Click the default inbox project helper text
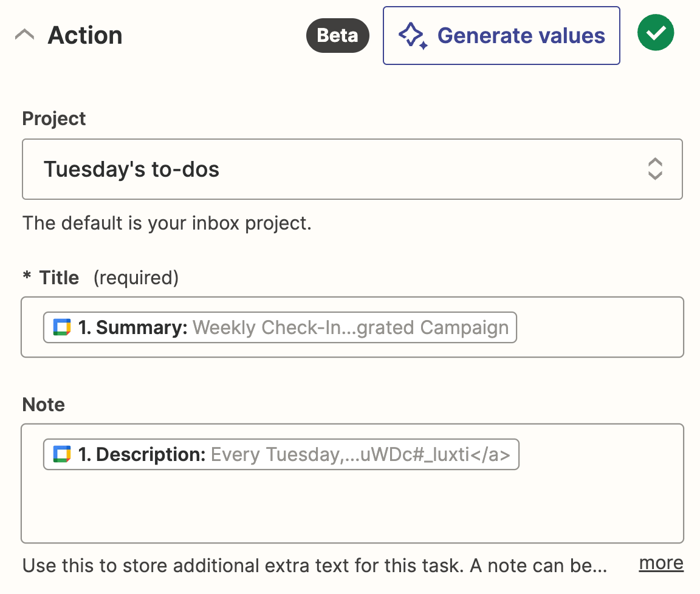Screen dimensions: 700x594 pyautogui.click(x=166, y=223)
